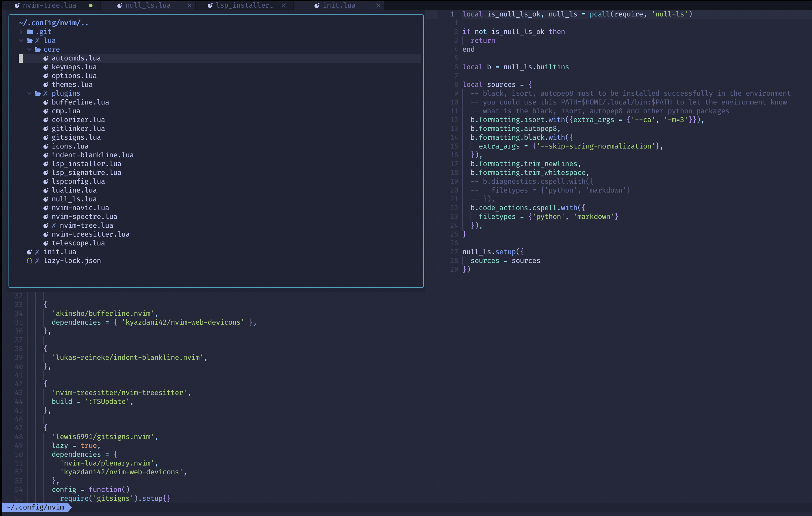Click the lua file icon beside autocmds.lua

pyautogui.click(x=46, y=58)
